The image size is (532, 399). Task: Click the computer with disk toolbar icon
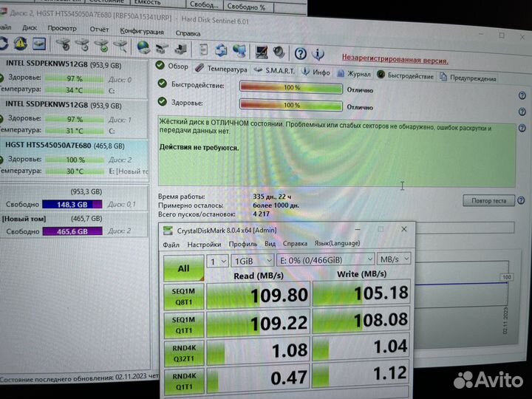180,49
